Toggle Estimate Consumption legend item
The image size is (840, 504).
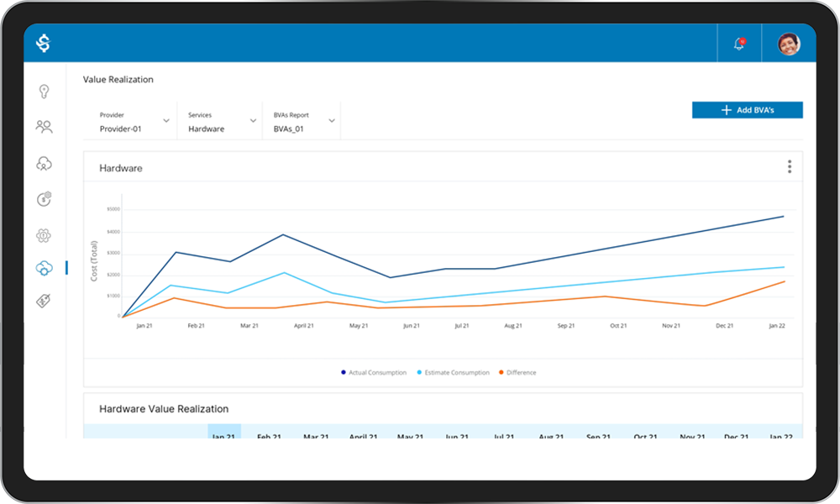[454, 372]
